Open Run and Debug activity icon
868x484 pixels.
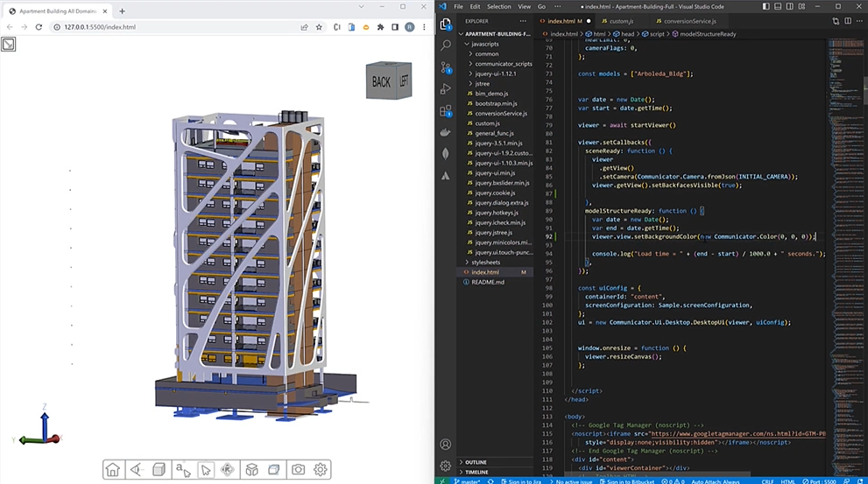[x=446, y=89]
